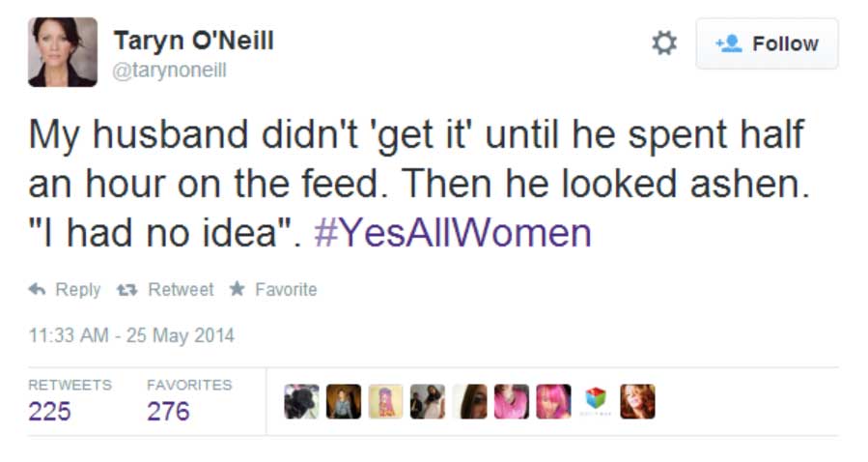Open the gear settings menu
868x462 pixels.
click(x=664, y=43)
